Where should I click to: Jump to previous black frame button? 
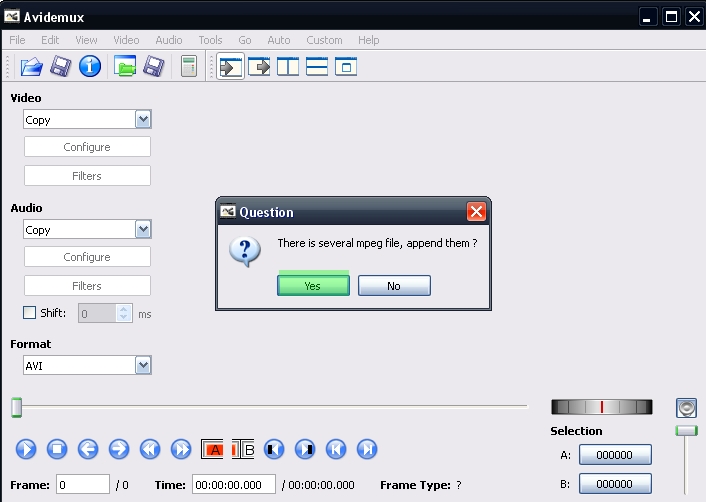tap(274, 449)
